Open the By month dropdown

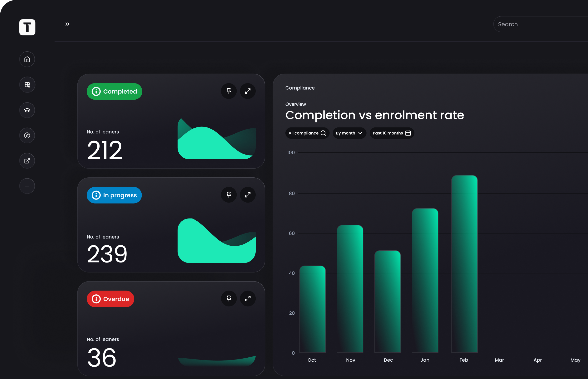(x=349, y=133)
